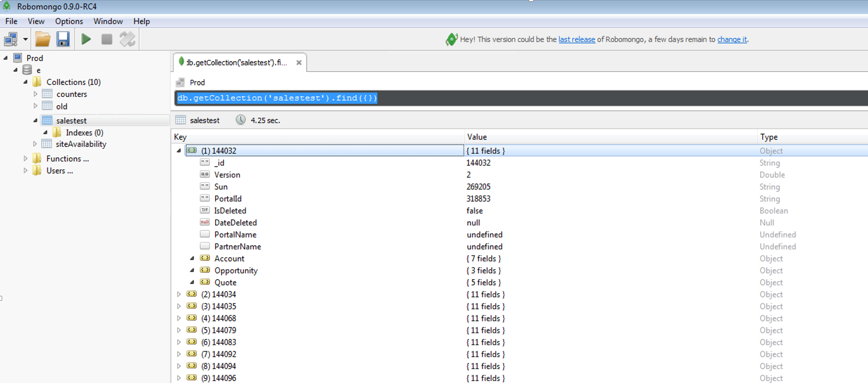The image size is (868, 383).
Task: Close the salestest query tab
Action: tap(299, 63)
